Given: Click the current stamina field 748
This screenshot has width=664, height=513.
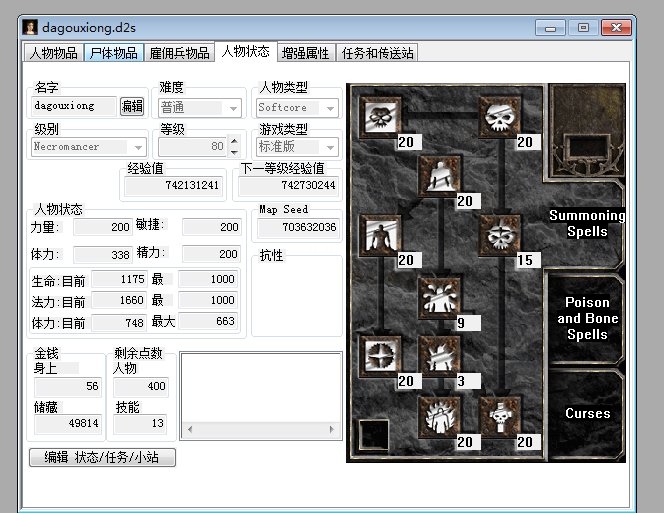Looking at the screenshot, I should coord(119,323).
